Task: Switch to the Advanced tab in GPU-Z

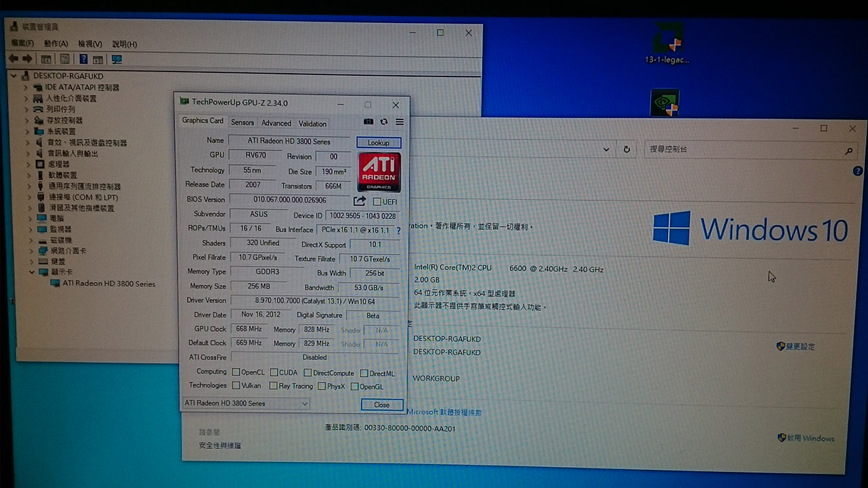Action: point(276,123)
